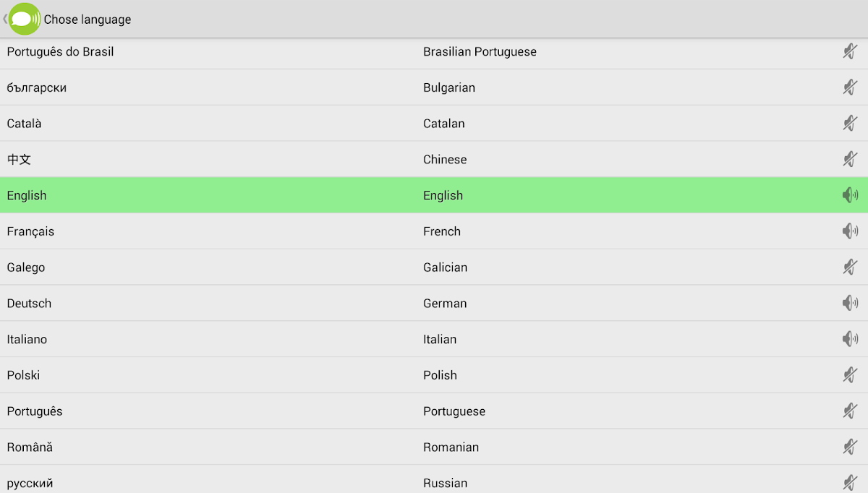
Task: Click the back chevron beside app icon
Action: pyautogui.click(x=5, y=20)
